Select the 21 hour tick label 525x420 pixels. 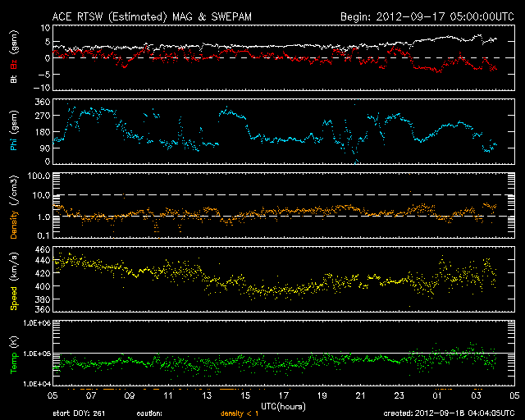pyautogui.click(x=361, y=395)
